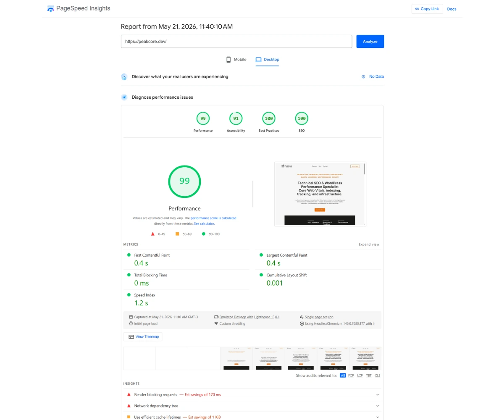Click the real users experience icon
504x420 pixels.
tap(124, 77)
